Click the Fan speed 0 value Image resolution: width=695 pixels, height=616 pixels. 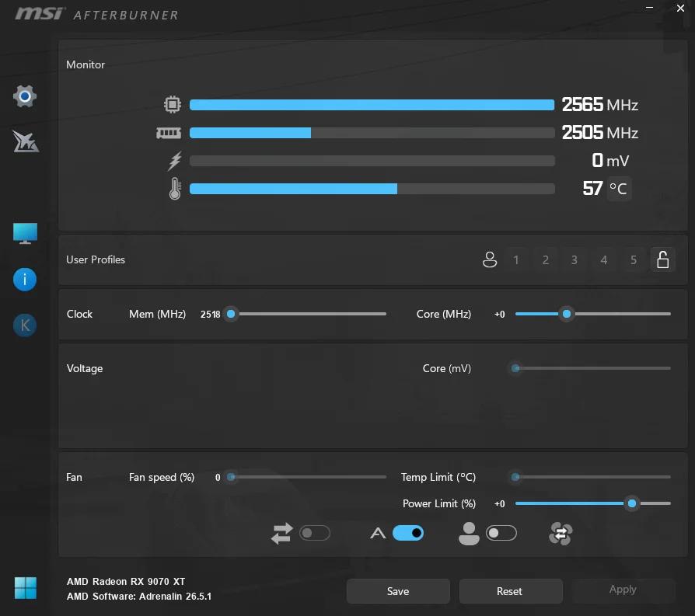click(x=218, y=477)
